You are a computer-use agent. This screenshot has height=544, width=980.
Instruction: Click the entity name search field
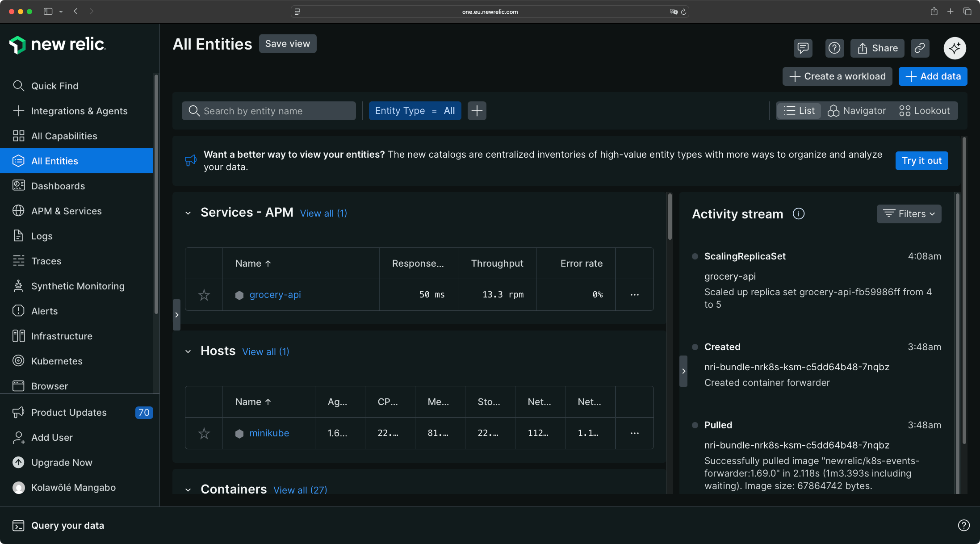point(268,110)
